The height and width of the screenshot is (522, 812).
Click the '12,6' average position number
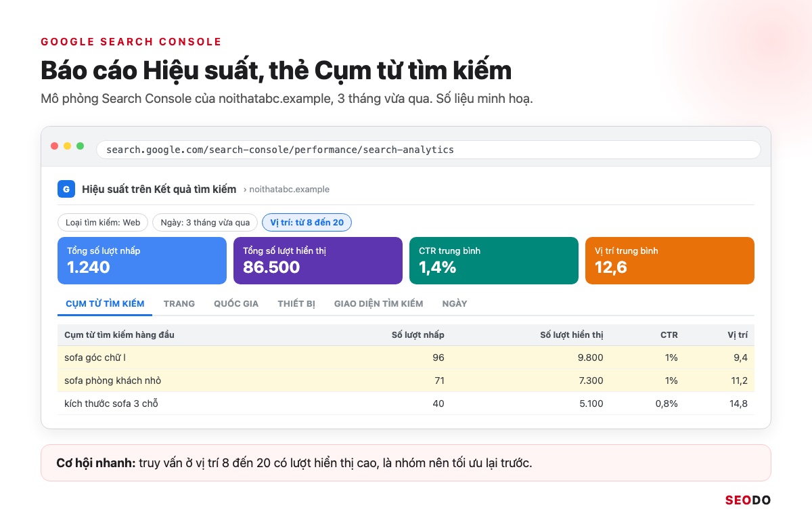click(611, 267)
